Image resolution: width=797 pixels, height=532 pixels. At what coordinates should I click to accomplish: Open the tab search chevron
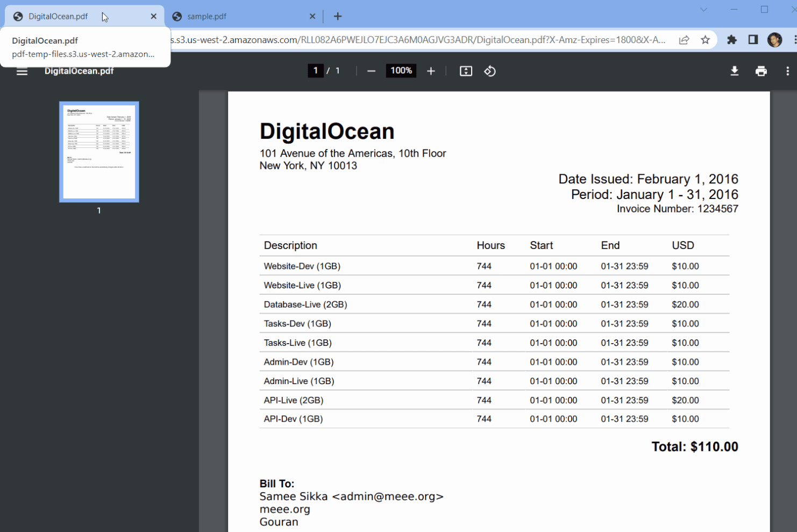pyautogui.click(x=703, y=10)
